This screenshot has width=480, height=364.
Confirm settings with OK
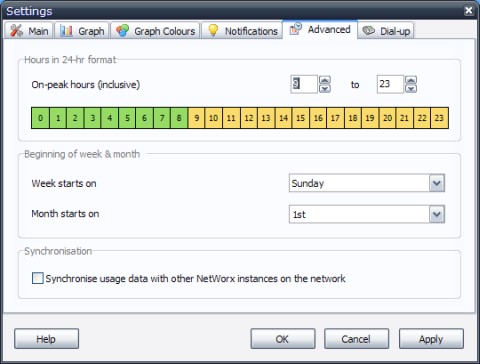pos(283,339)
